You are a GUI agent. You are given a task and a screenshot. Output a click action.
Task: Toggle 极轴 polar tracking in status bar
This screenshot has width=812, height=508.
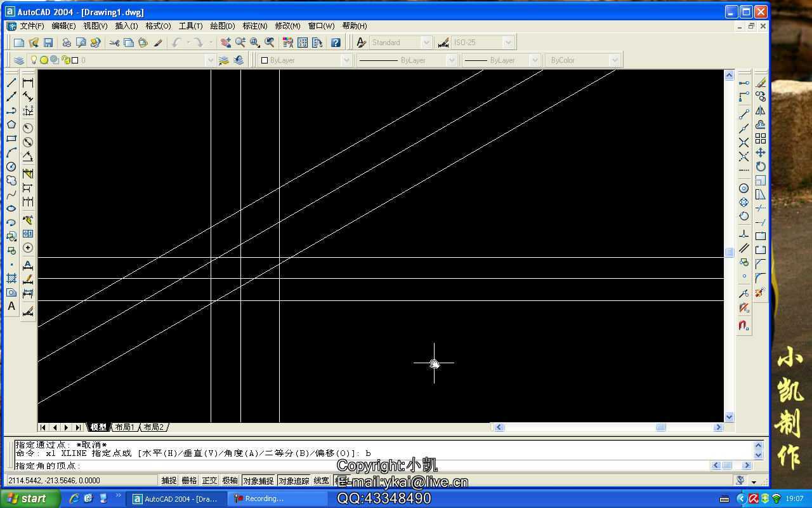230,481
